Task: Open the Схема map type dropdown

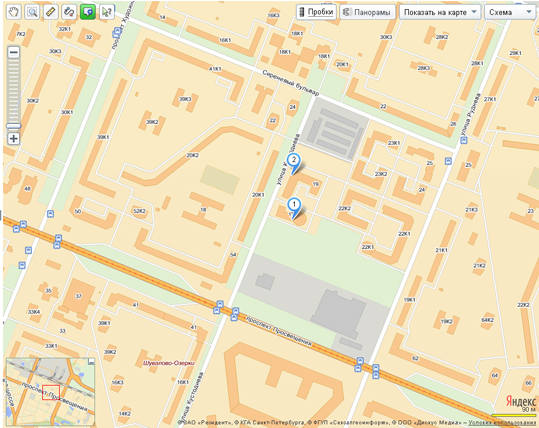Action: click(x=510, y=12)
